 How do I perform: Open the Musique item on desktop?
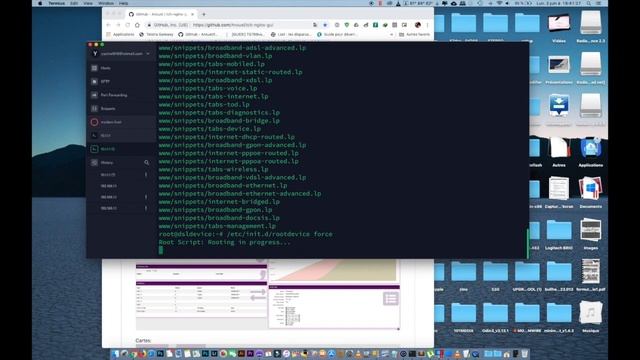pos(591,316)
